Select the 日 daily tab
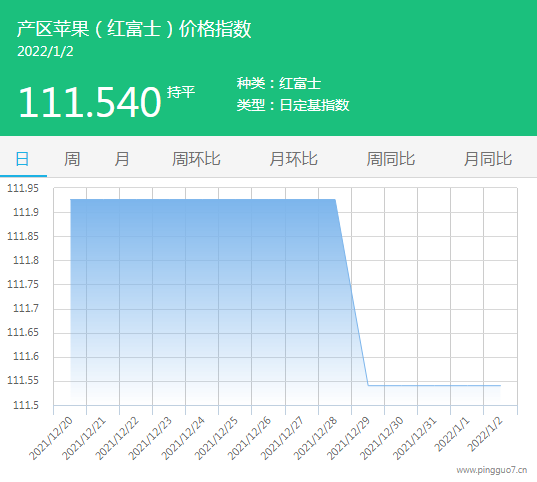 (23, 159)
